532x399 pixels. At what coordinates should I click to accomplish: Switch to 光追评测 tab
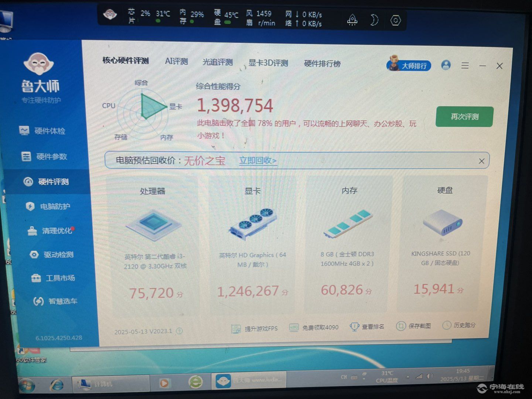[x=217, y=62]
